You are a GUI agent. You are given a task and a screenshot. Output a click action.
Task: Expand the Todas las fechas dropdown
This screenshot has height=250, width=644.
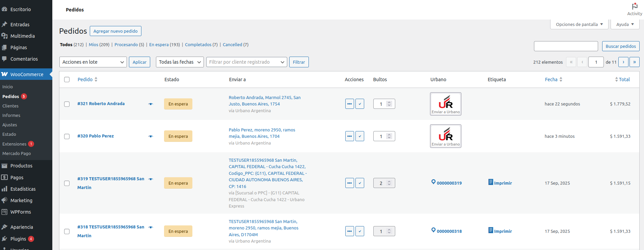(x=180, y=62)
